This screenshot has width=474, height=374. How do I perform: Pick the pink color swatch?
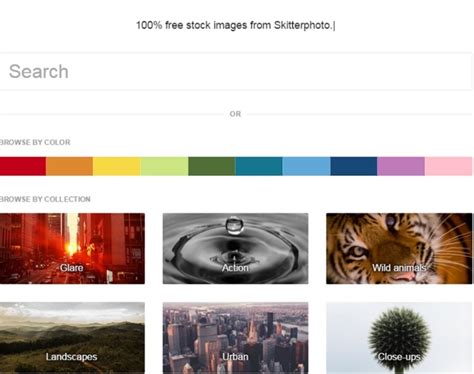pyautogui.click(x=449, y=166)
